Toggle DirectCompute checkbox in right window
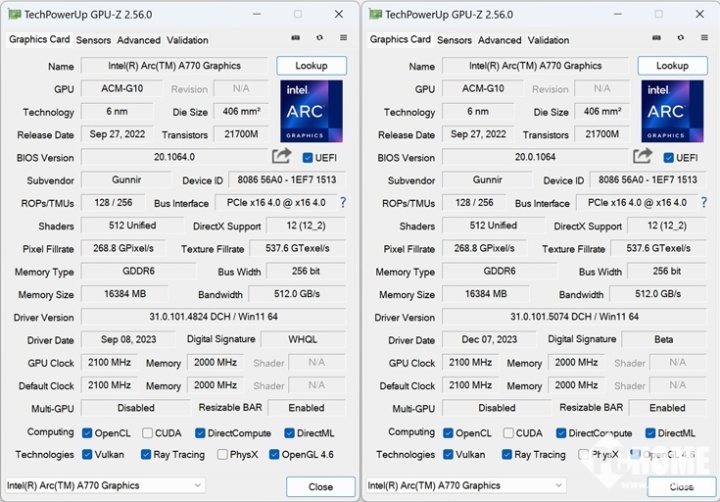The height and width of the screenshot is (502, 720). tap(561, 433)
